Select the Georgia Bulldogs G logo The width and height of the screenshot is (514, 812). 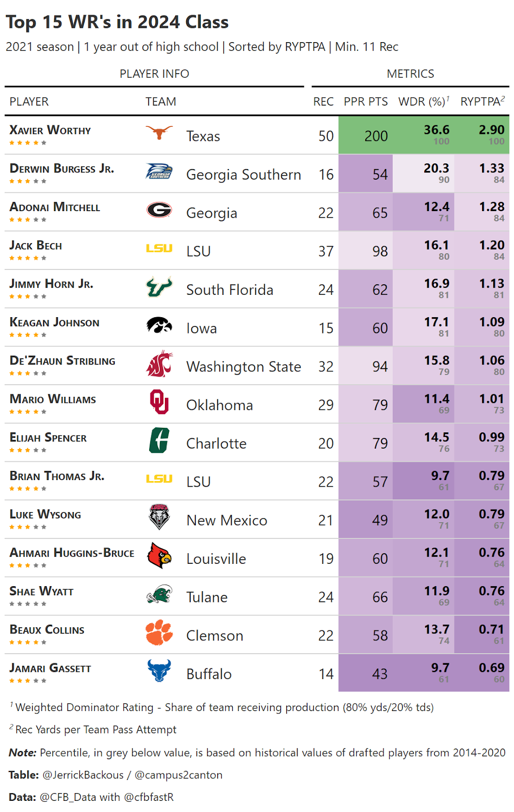159,210
